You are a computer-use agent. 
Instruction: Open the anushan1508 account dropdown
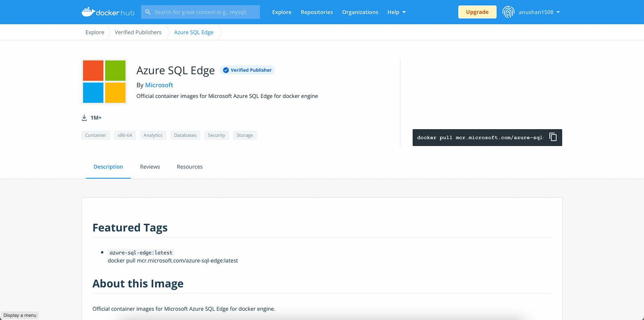(539, 12)
